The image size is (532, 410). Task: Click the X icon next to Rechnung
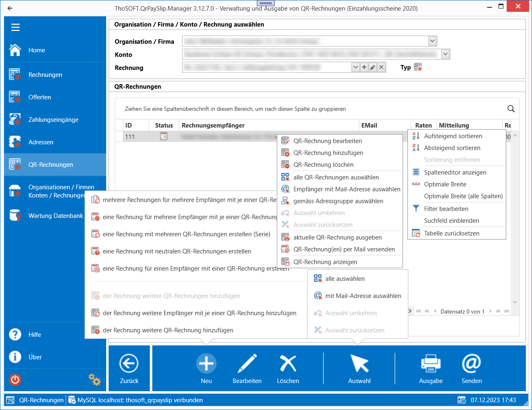[x=381, y=67]
